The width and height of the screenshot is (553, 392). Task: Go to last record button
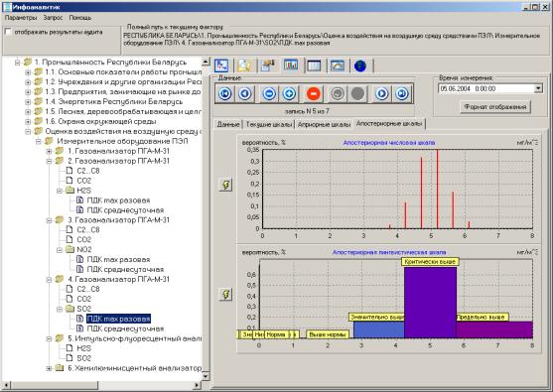(402, 93)
